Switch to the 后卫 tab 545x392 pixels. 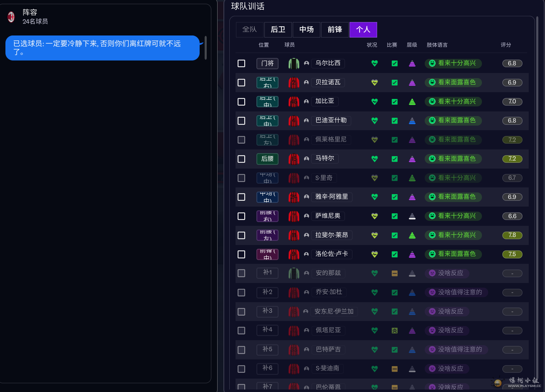(x=278, y=30)
